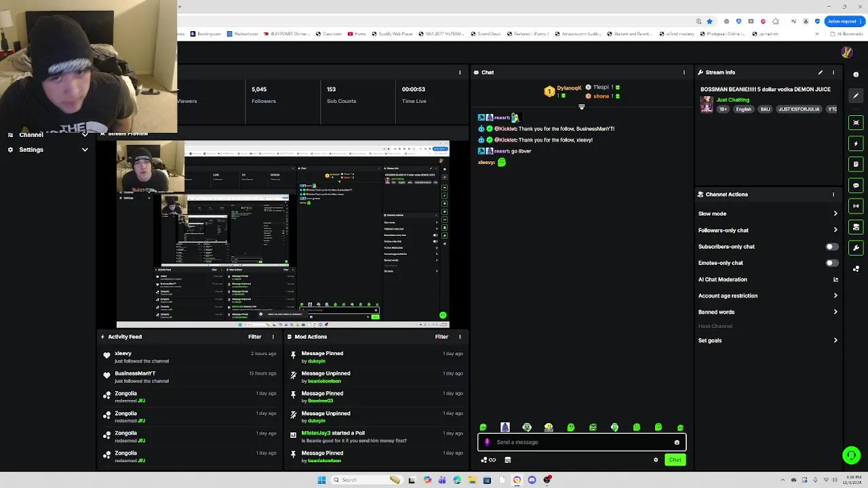868x488 pixels.
Task: Click the Action required browser button
Action: (x=844, y=22)
